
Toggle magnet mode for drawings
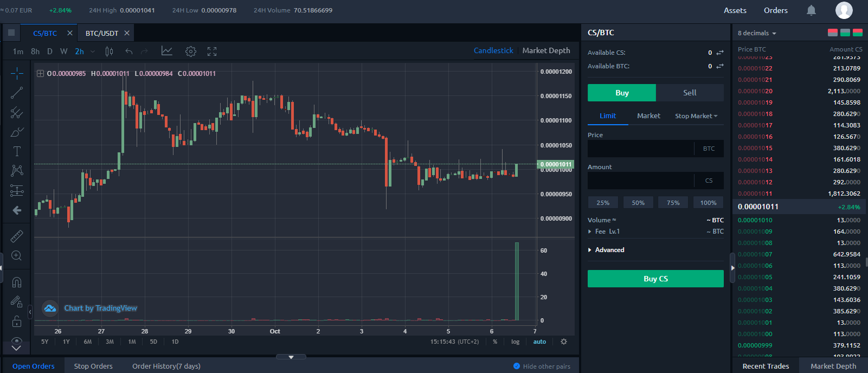pos(17,282)
